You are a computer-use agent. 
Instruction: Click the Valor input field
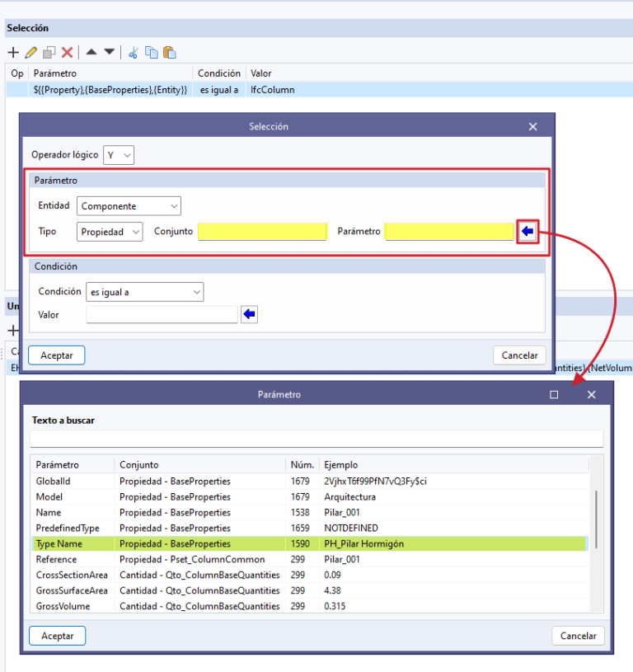pyautogui.click(x=162, y=314)
